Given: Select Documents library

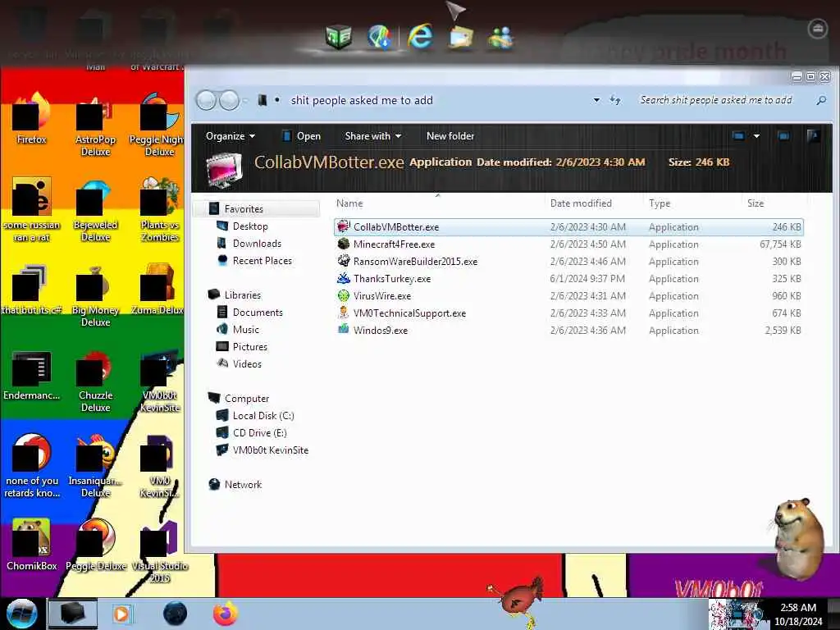Looking at the screenshot, I should point(257,313).
